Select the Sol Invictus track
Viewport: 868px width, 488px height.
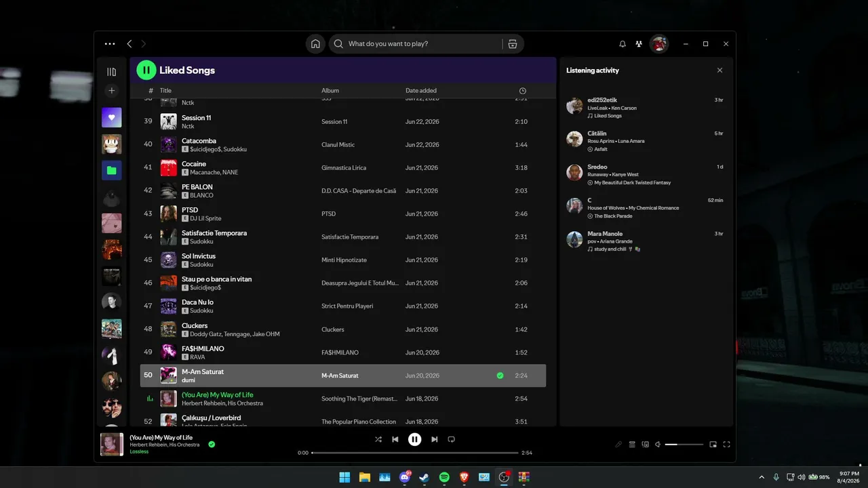[343, 260]
